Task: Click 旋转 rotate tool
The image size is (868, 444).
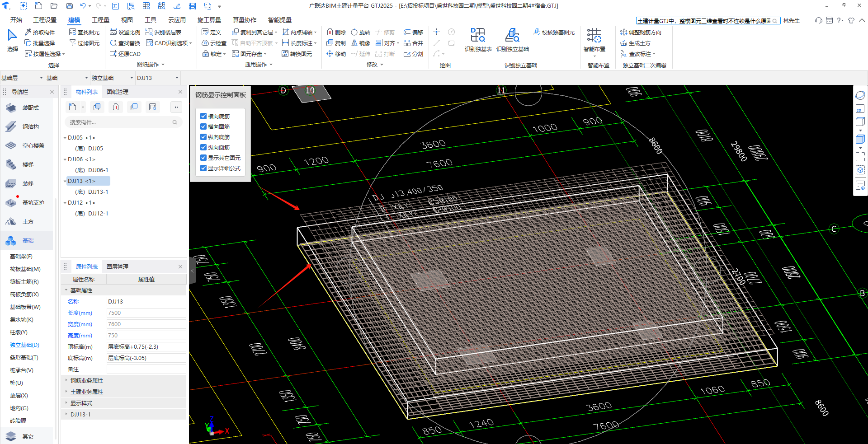Action: click(x=360, y=32)
